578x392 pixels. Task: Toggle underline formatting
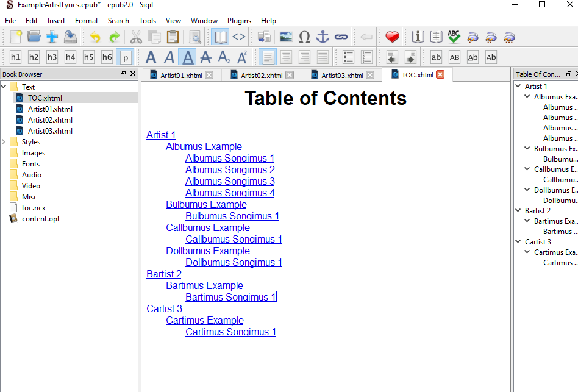pyautogui.click(x=188, y=57)
